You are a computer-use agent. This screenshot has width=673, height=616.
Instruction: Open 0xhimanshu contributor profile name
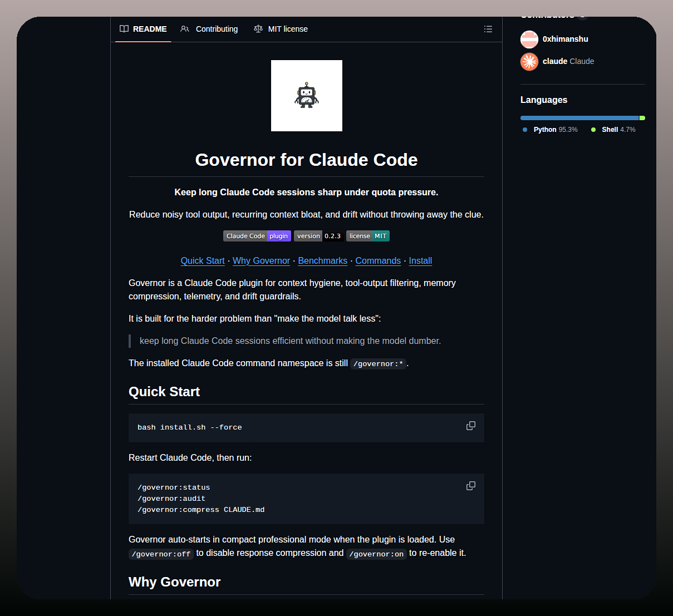coord(566,39)
